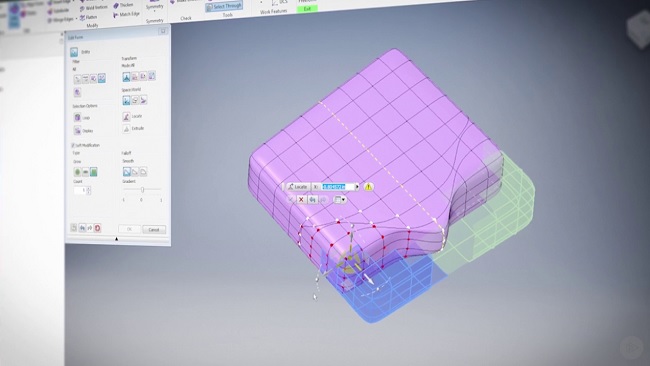Image resolution: width=650 pixels, height=366 pixels.
Task: Click the Flatten tool in Modify panel
Action: 88,17
